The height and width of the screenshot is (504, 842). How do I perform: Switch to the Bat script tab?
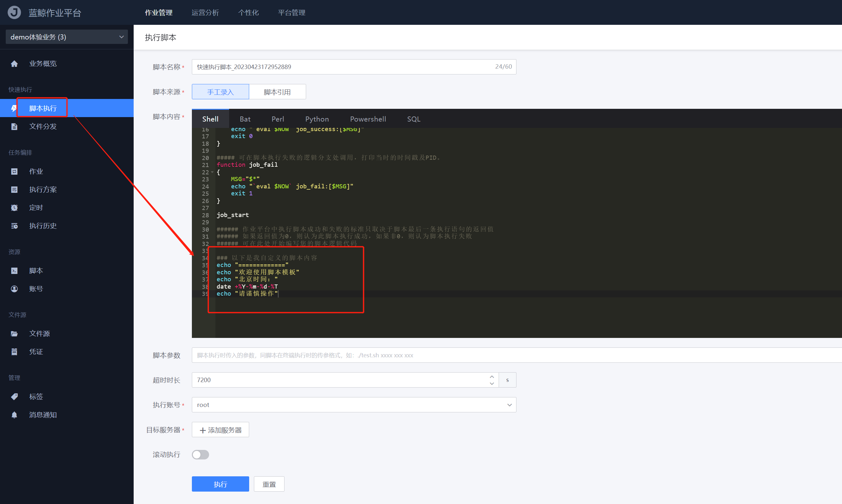coord(245,119)
